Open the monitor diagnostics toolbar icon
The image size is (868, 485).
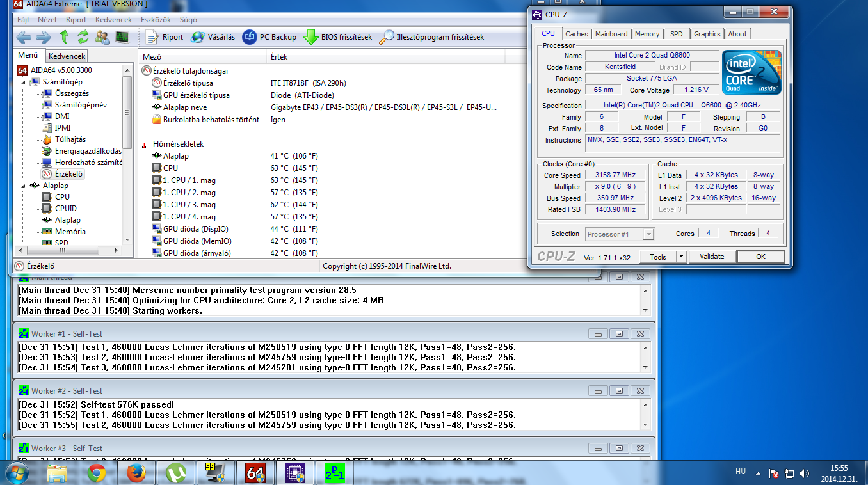tap(122, 37)
